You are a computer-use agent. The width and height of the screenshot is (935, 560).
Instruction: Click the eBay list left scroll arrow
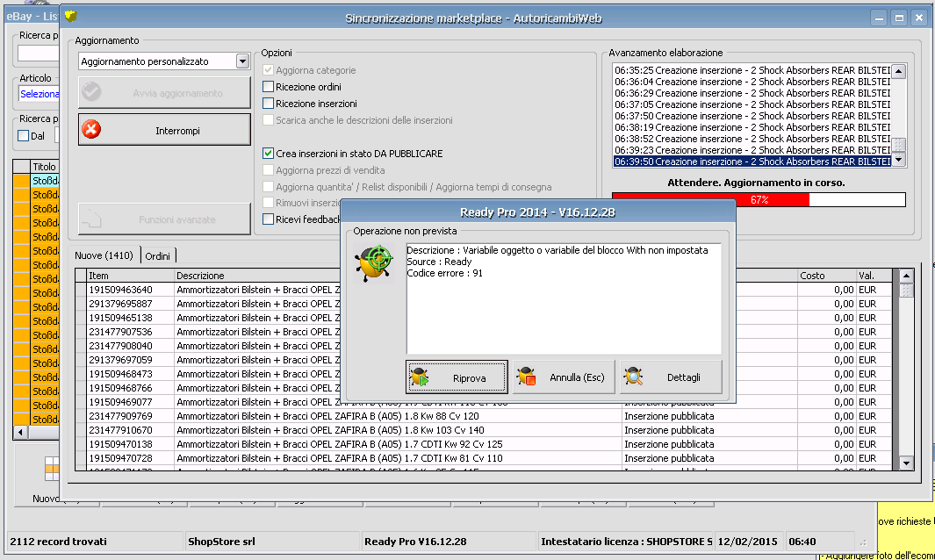[x=20, y=433]
